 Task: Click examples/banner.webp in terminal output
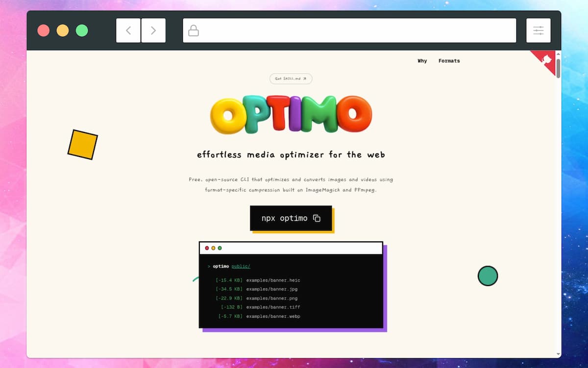click(273, 316)
